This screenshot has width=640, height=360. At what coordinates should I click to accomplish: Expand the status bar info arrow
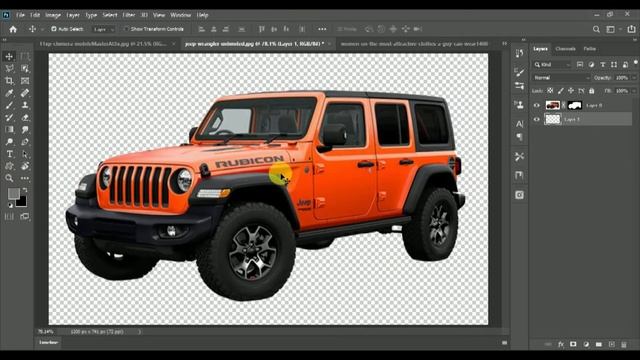(x=140, y=332)
